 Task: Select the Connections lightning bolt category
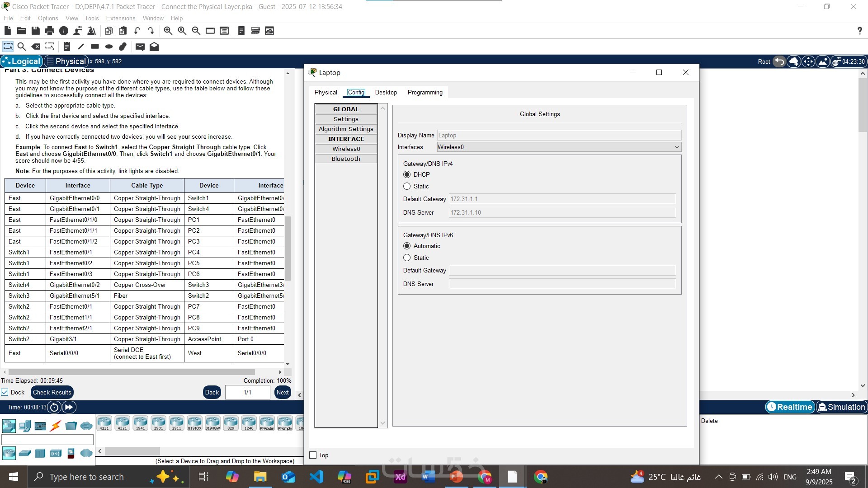(56, 426)
